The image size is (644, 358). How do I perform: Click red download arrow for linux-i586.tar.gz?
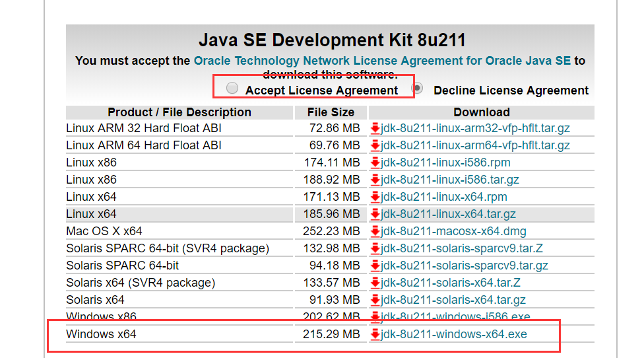tap(375, 180)
